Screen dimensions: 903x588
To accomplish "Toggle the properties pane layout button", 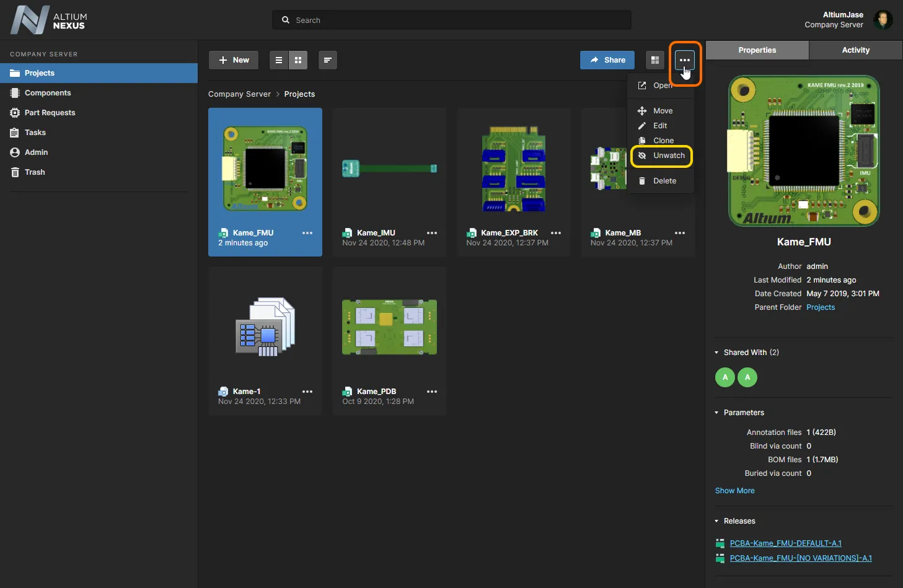I will click(x=655, y=60).
